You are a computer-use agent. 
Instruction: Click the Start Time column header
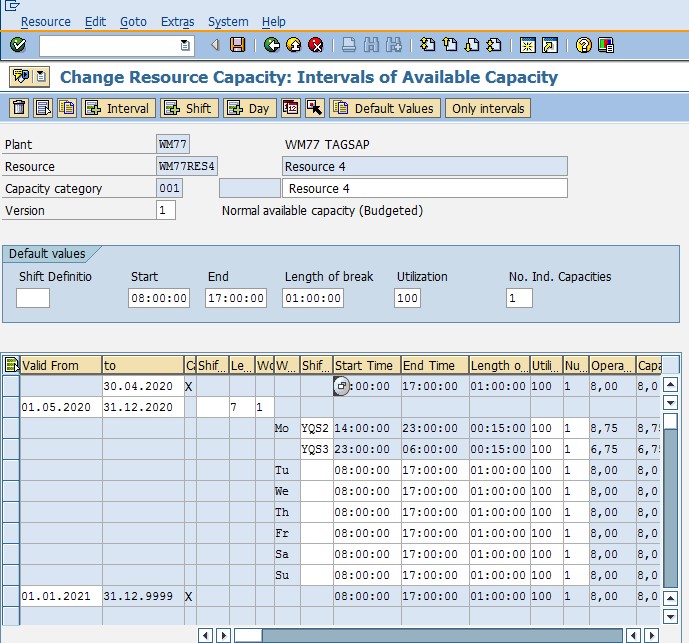pyautogui.click(x=367, y=365)
